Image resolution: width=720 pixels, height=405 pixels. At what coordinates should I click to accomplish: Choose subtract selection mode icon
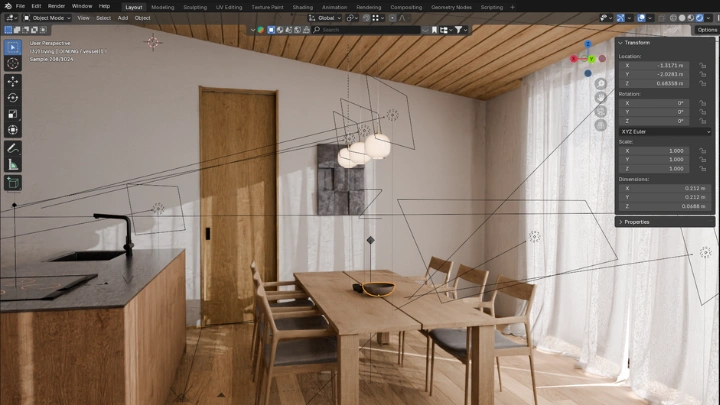(x=26, y=30)
